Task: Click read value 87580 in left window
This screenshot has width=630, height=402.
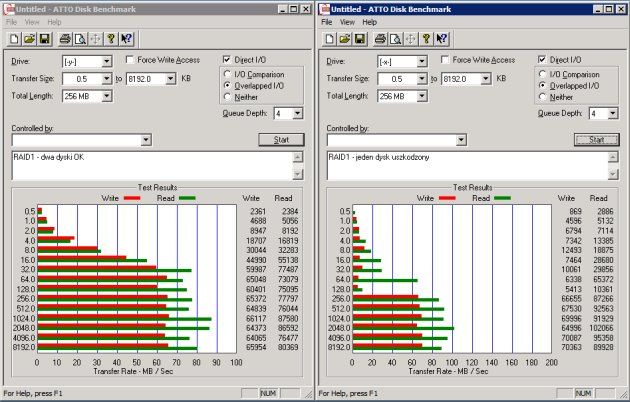Action: click(288, 318)
